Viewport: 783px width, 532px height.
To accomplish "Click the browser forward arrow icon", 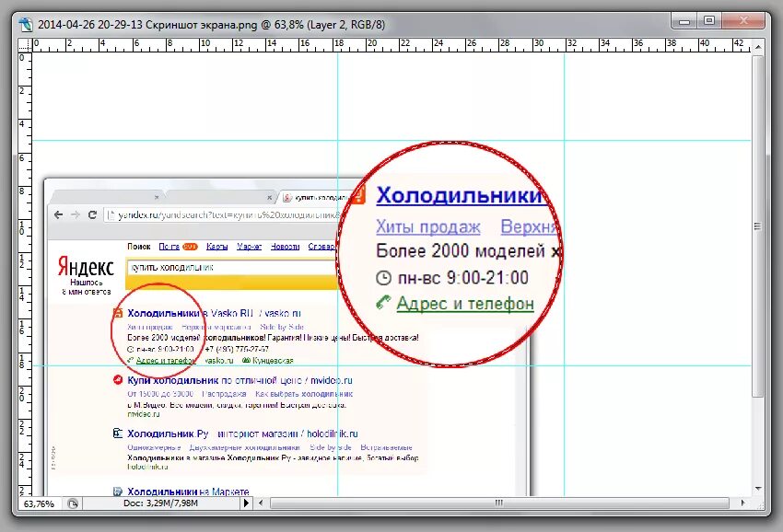I will pos(74,214).
